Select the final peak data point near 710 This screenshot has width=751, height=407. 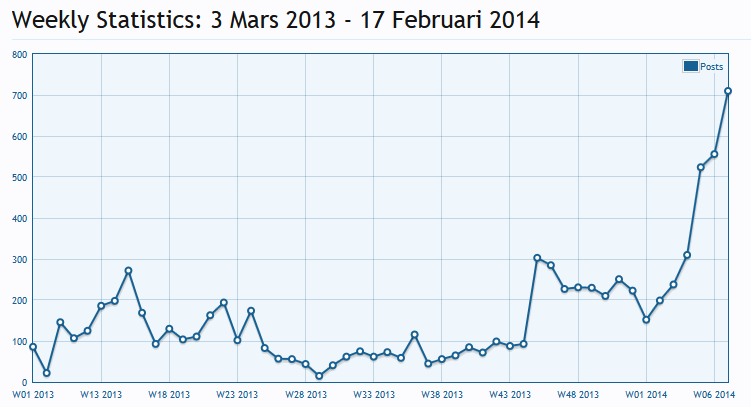(728, 91)
